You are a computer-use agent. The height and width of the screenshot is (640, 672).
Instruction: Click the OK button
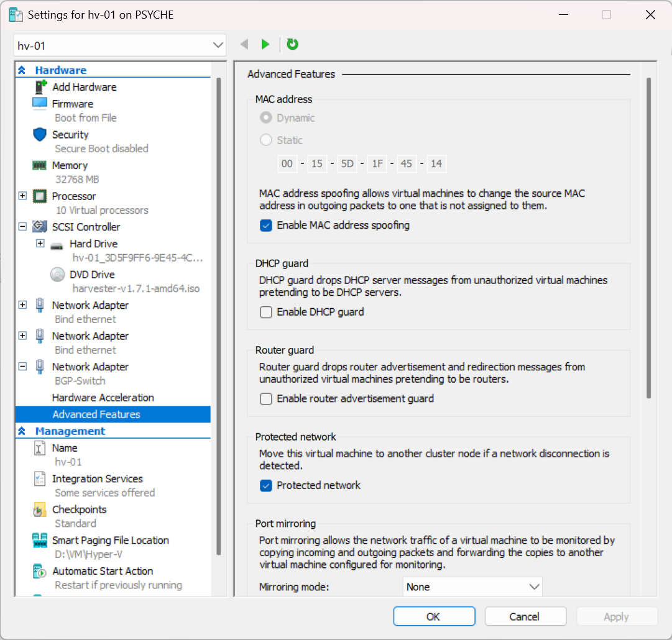click(x=434, y=616)
